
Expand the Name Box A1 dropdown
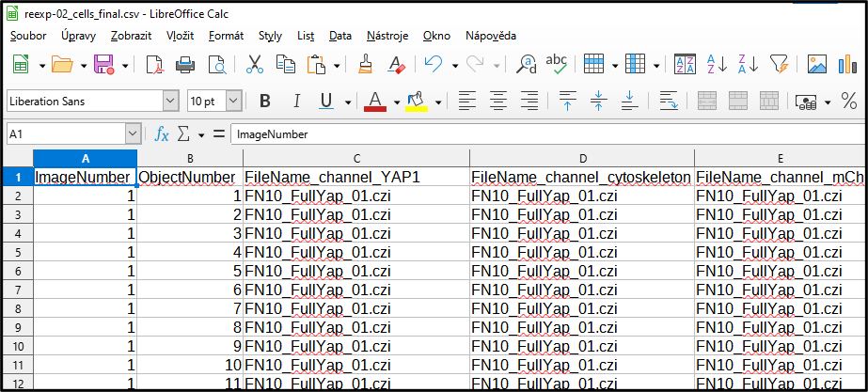coord(133,133)
